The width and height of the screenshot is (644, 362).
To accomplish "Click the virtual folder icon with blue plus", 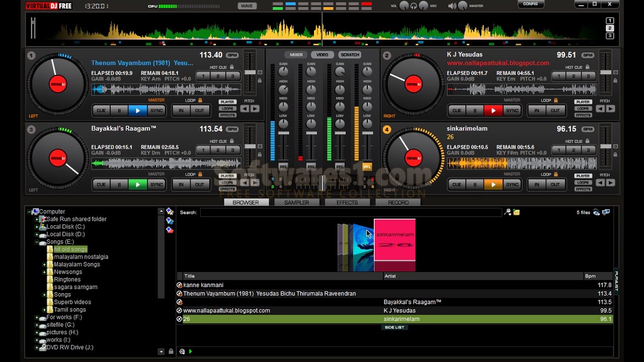I will (170, 221).
